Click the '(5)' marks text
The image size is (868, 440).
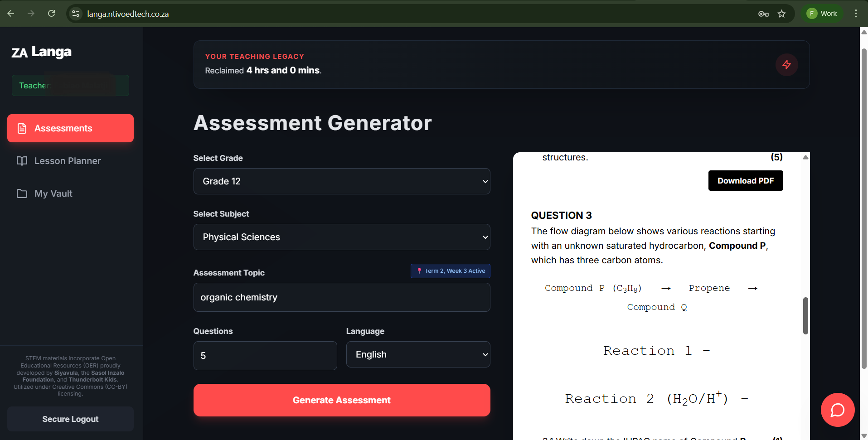(776, 157)
